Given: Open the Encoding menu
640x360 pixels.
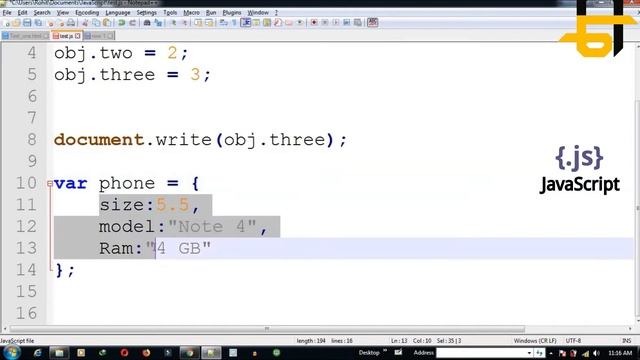Looking at the screenshot, I should coord(87,13).
